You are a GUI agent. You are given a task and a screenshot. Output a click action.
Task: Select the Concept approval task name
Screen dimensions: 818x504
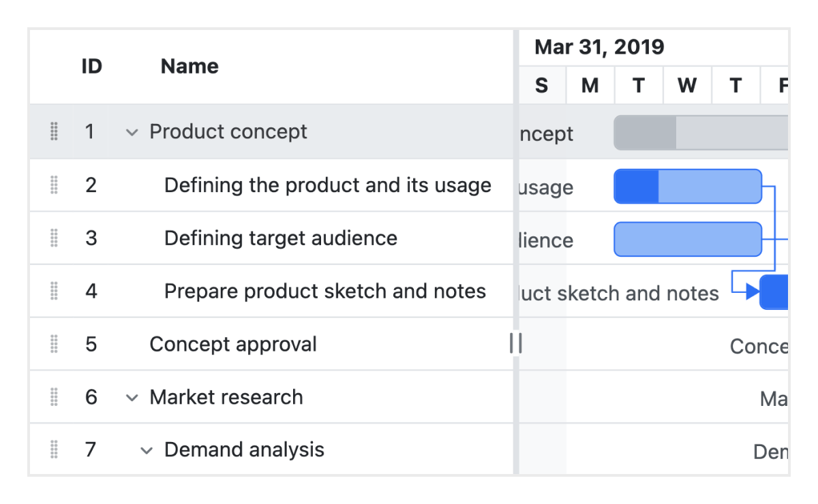233,344
